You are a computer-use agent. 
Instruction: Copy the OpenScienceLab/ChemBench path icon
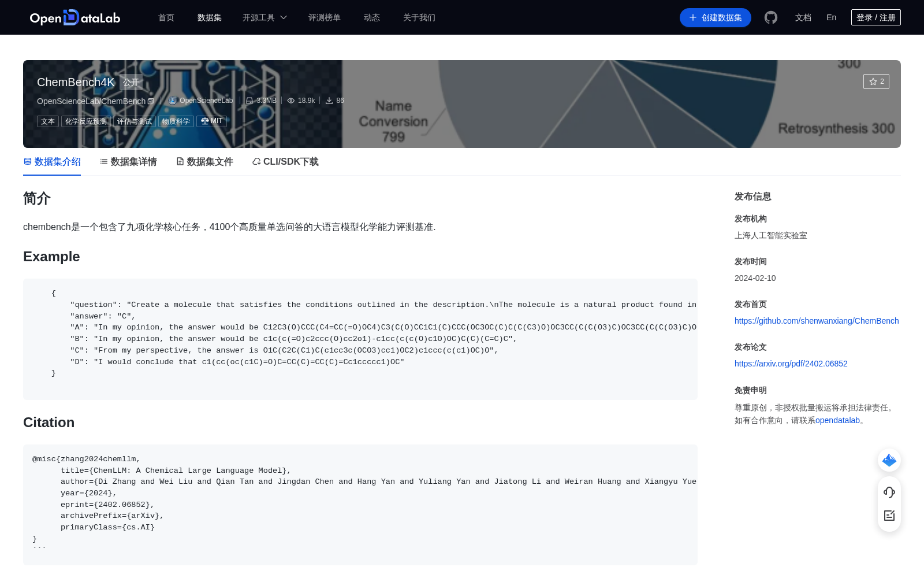151,101
